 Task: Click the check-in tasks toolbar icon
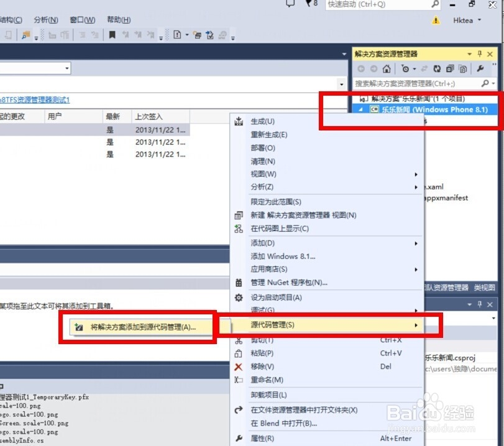click(x=210, y=35)
